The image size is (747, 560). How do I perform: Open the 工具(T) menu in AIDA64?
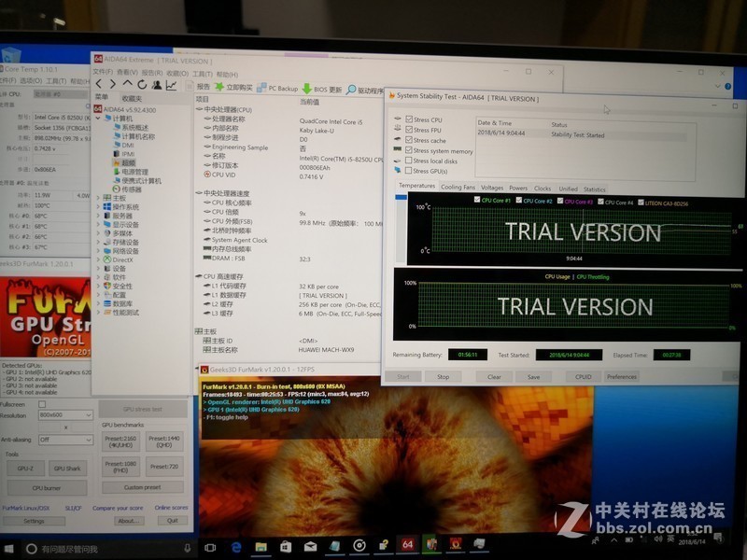click(202, 74)
